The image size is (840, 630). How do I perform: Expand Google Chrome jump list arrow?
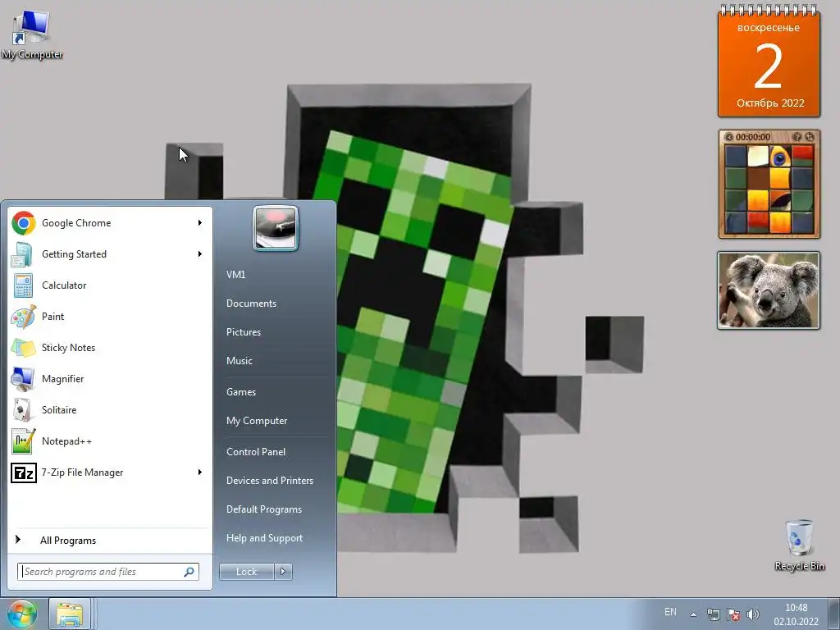(200, 223)
